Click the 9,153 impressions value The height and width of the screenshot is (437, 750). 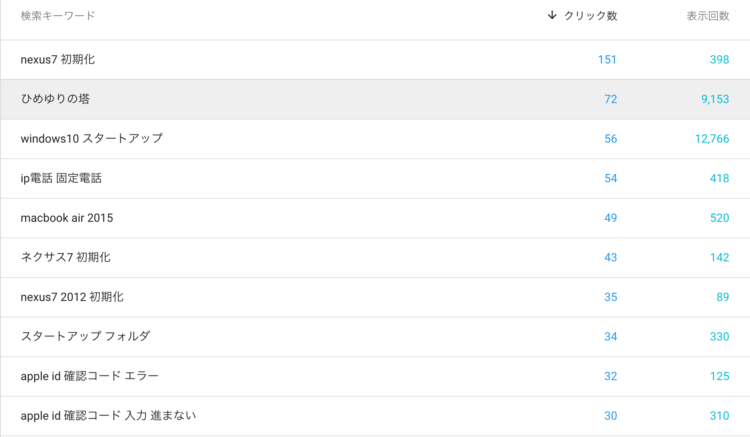[715, 99]
